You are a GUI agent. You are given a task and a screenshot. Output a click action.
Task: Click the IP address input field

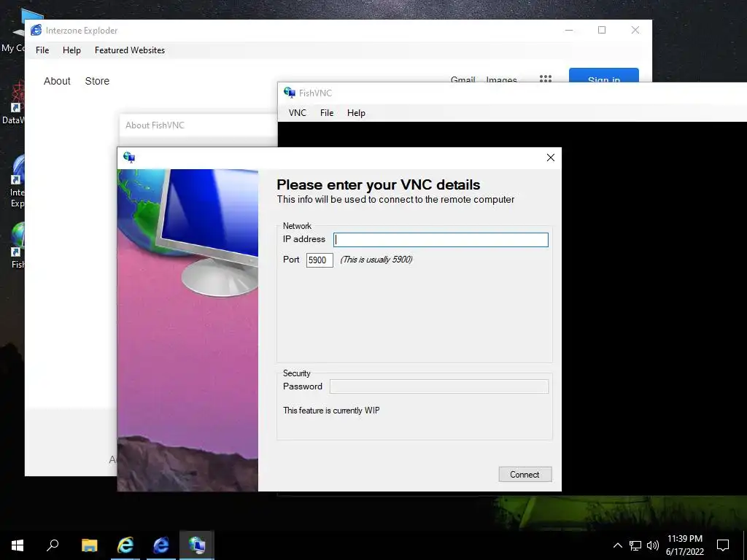tap(441, 239)
